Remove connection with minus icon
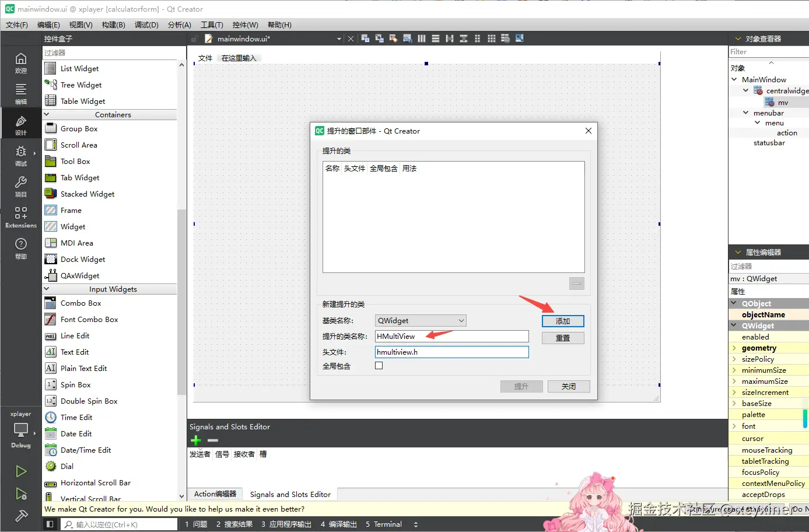The width and height of the screenshot is (809, 532). click(x=213, y=440)
